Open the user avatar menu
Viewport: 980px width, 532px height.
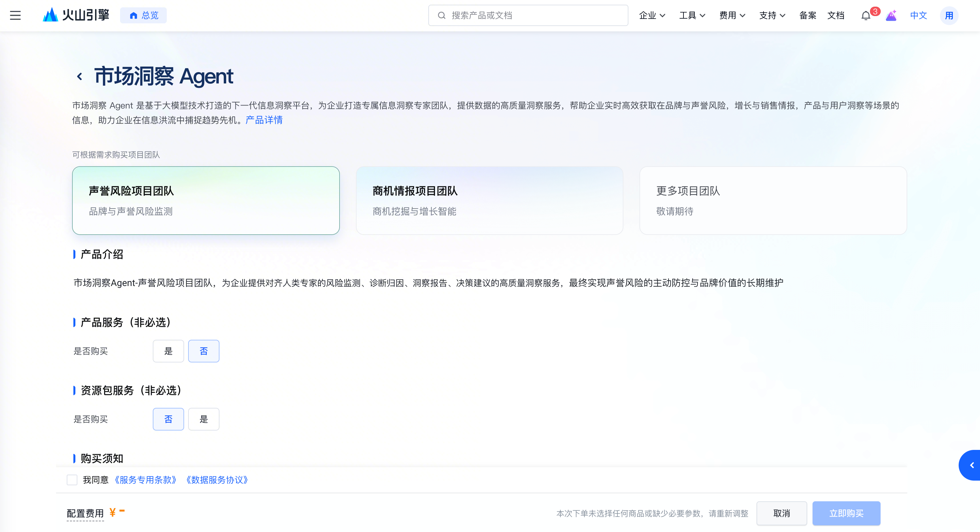point(949,16)
